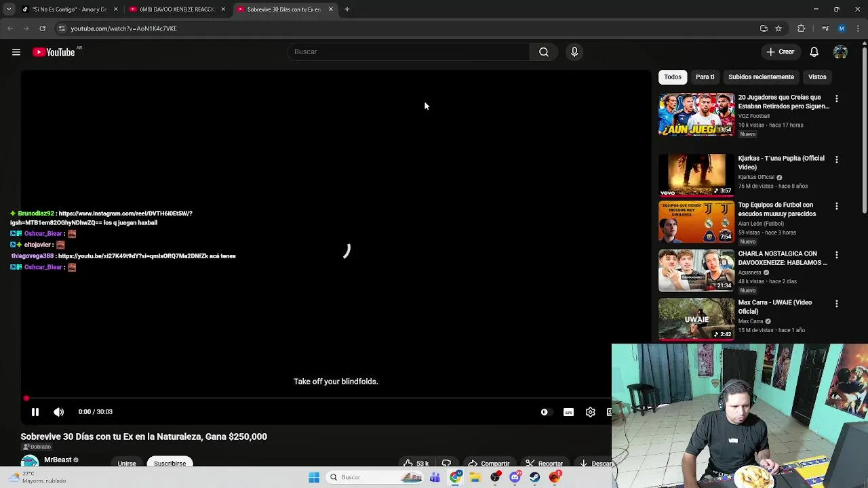Start voice search with the microphone
This screenshot has width=868, height=488.
[574, 52]
